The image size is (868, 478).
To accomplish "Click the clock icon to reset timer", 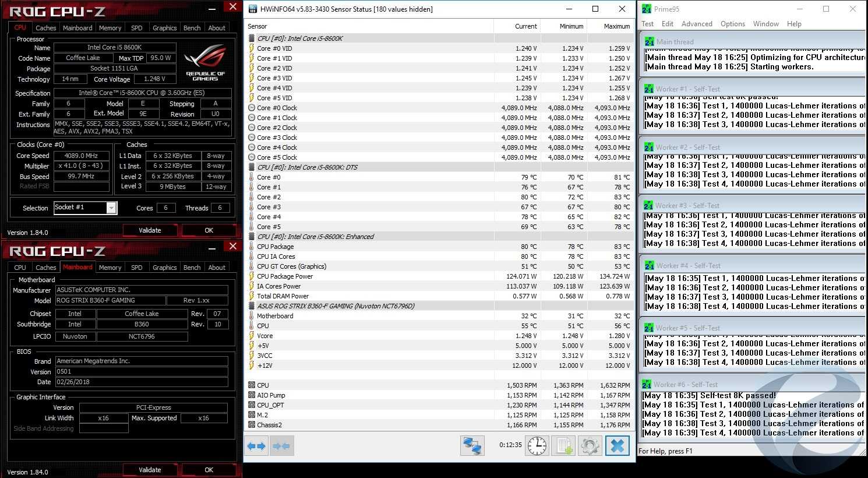I will (537, 446).
